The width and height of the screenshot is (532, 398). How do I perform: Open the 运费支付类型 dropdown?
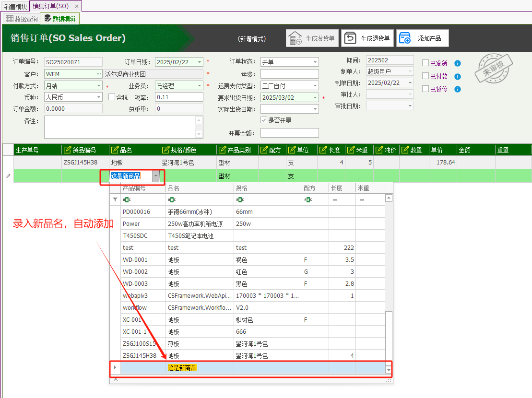[315, 85]
